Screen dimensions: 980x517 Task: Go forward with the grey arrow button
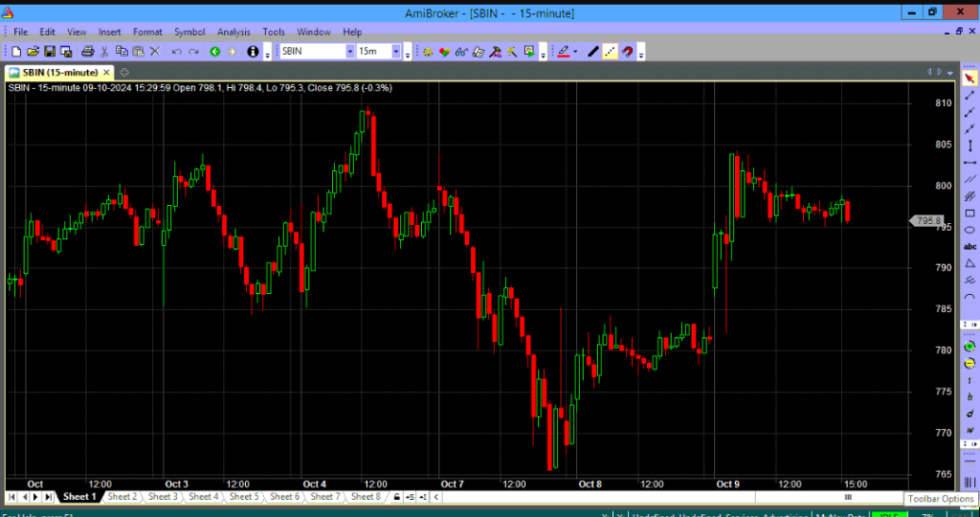232,52
